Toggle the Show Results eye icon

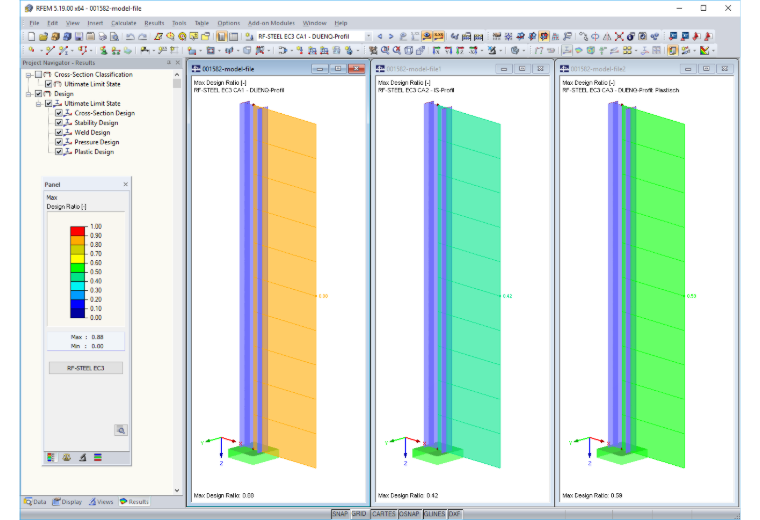(427, 36)
